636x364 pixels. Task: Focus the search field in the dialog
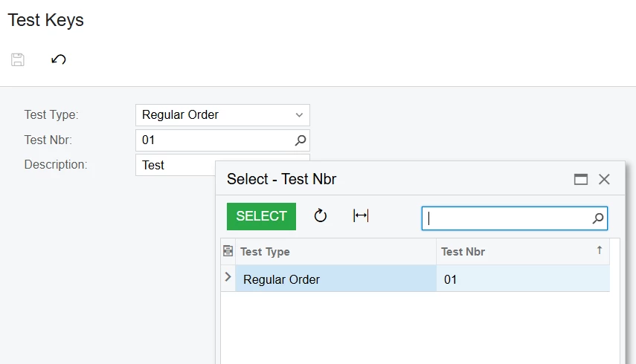(507, 218)
